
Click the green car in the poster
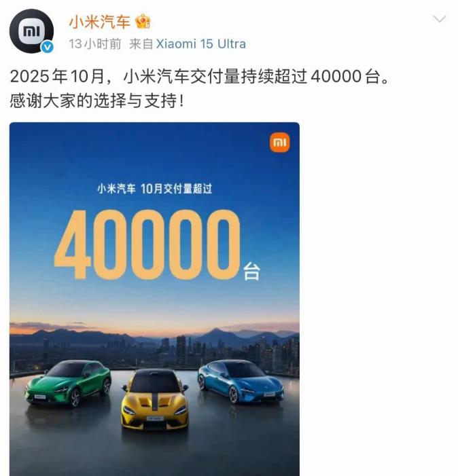[68, 383]
